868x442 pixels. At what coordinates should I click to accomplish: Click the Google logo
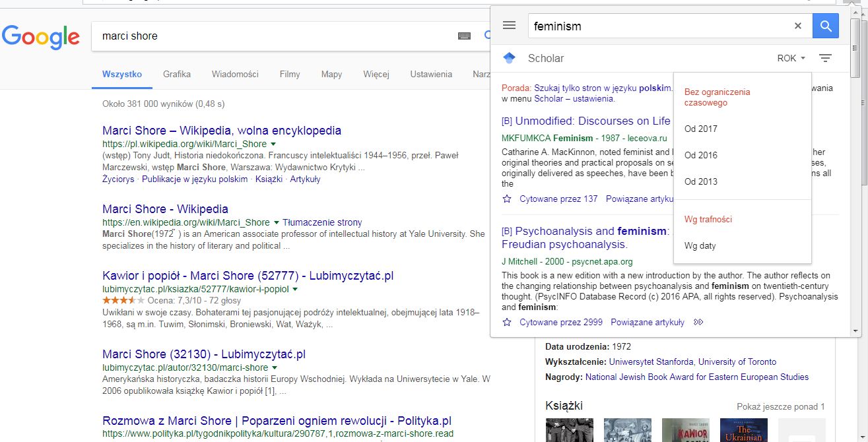41,38
